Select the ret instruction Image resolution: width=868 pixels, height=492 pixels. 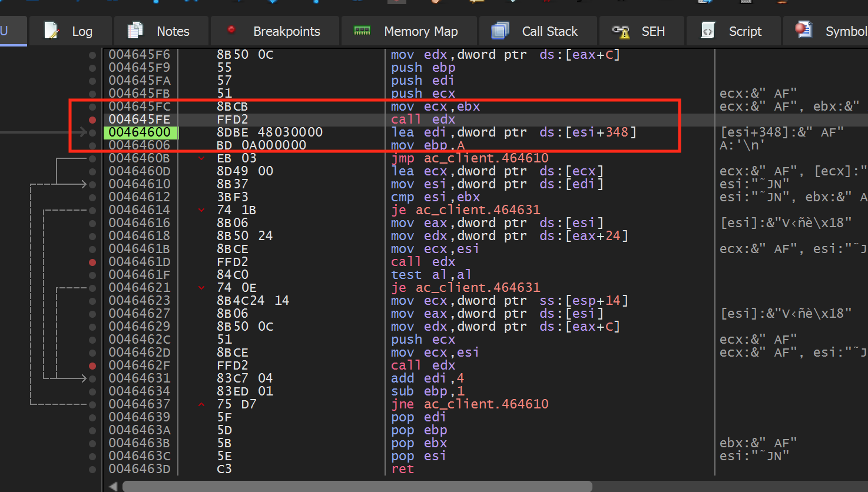pyautogui.click(x=403, y=469)
